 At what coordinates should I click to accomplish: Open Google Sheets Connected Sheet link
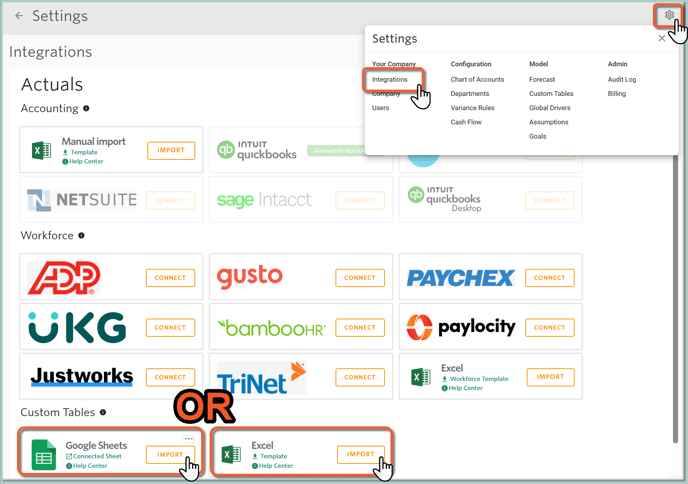pyautogui.click(x=94, y=456)
